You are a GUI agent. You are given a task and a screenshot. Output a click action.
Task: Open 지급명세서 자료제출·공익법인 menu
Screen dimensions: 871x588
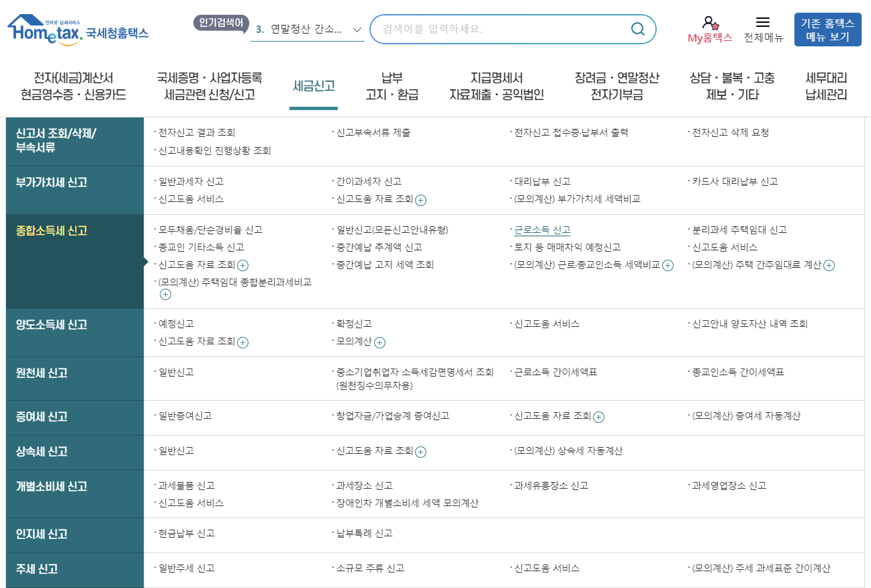pos(496,87)
